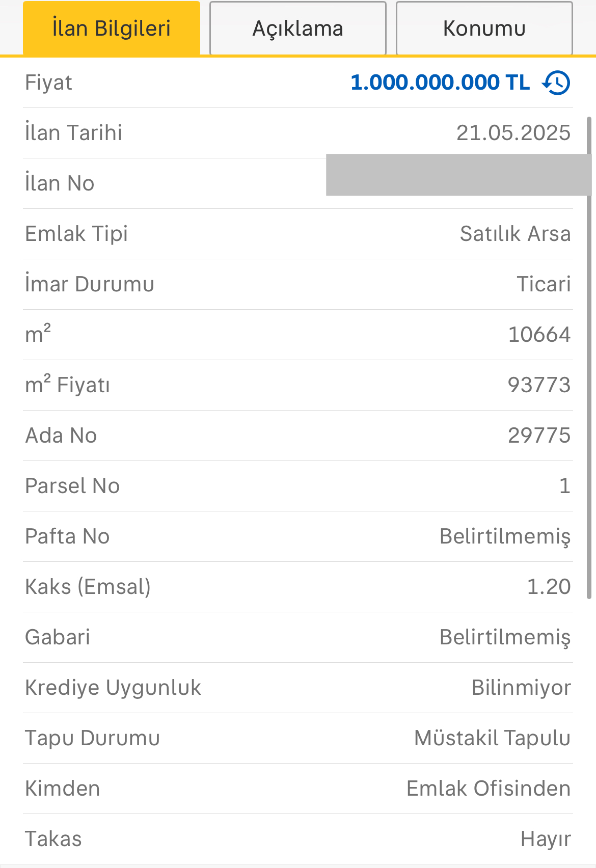The image size is (596, 868).
Task: Click the Satılık Arsa property type value
Action: coord(515,234)
